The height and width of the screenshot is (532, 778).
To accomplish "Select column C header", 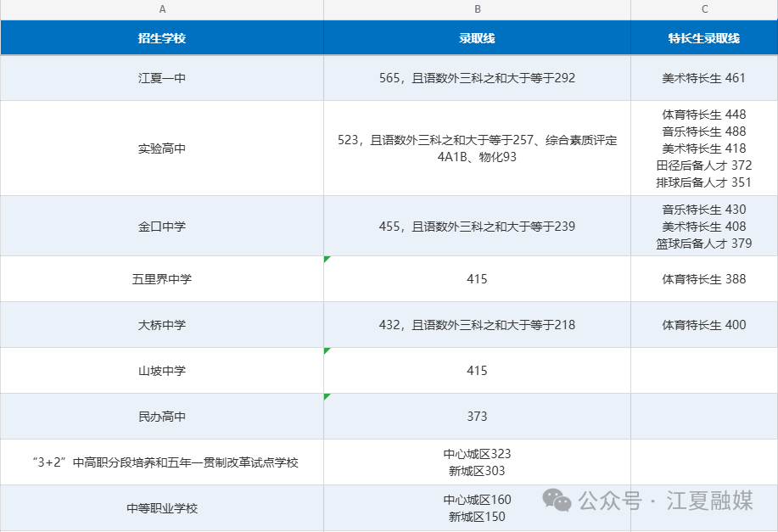I will click(x=704, y=9).
